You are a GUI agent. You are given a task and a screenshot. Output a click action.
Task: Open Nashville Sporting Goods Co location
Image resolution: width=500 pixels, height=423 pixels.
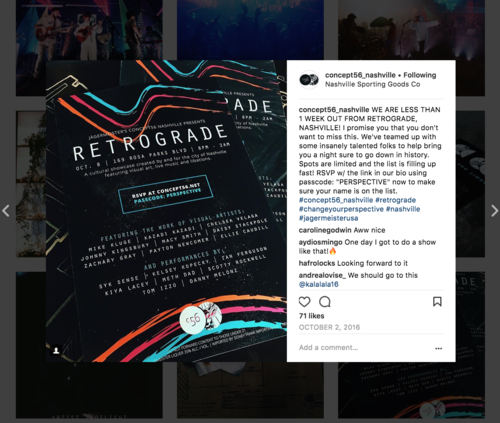pos(372,84)
